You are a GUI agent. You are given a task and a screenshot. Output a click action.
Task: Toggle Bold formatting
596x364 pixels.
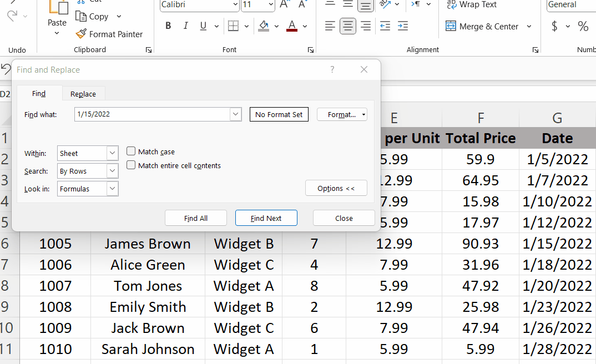coord(168,26)
